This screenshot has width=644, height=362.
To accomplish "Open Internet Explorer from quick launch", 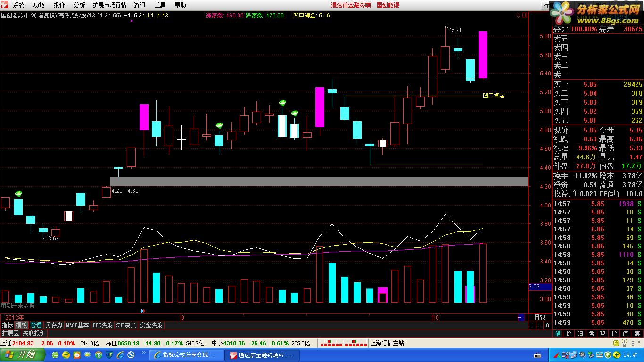I will point(120,355).
